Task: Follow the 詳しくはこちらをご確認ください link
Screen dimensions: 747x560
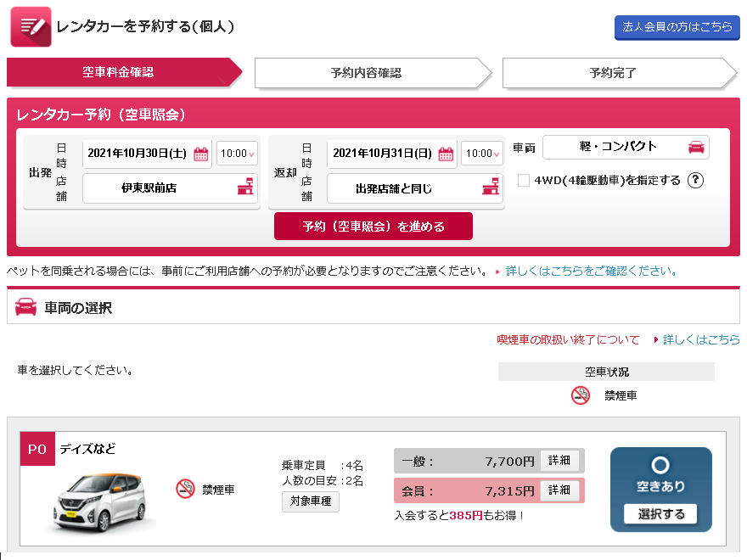Action: (591, 272)
